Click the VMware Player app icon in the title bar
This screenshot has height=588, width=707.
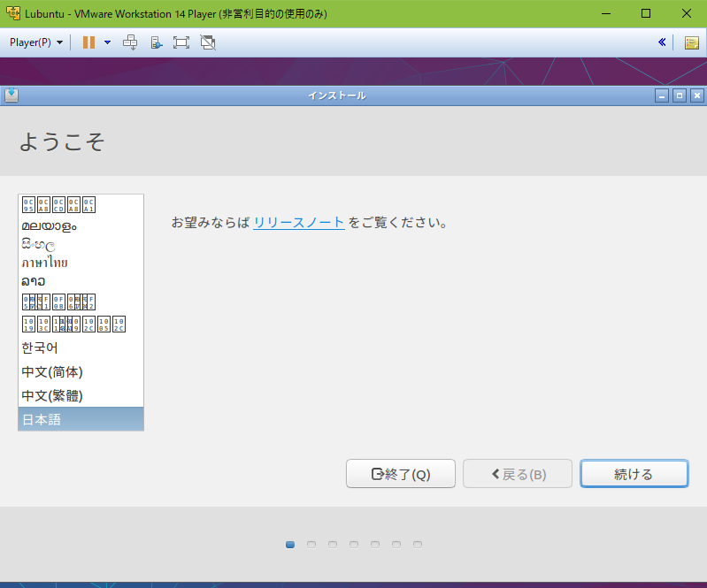(x=13, y=13)
